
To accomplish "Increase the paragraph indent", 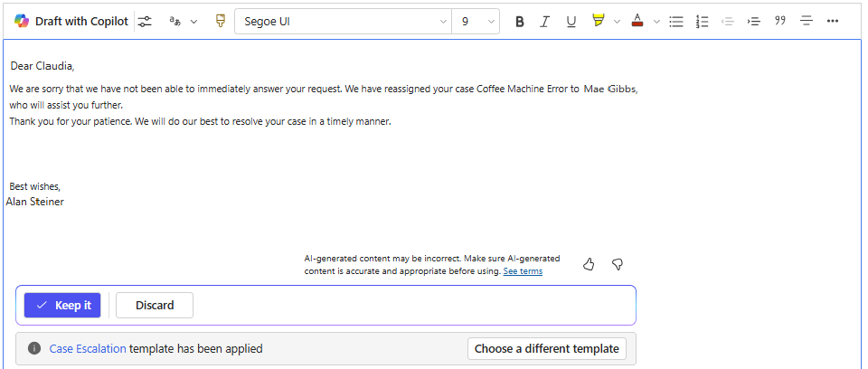I will coord(753,22).
